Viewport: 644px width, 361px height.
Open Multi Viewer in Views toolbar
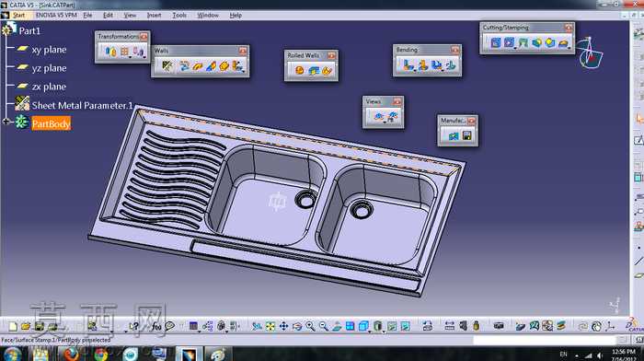393,117
